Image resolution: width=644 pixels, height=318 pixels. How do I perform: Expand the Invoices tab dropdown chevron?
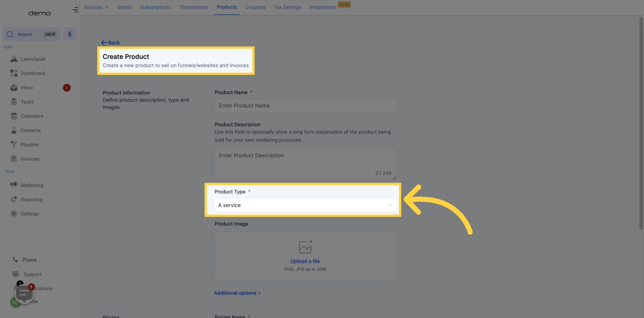[107, 7]
